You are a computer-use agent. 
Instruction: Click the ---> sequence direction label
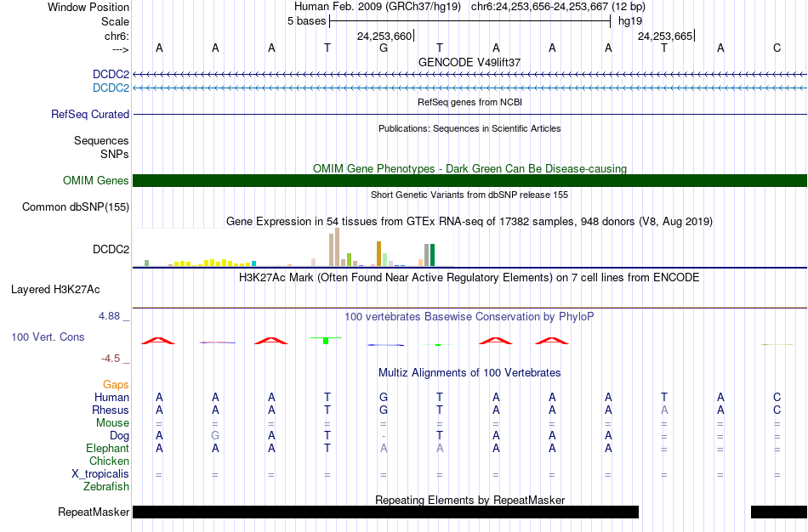click(x=120, y=49)
